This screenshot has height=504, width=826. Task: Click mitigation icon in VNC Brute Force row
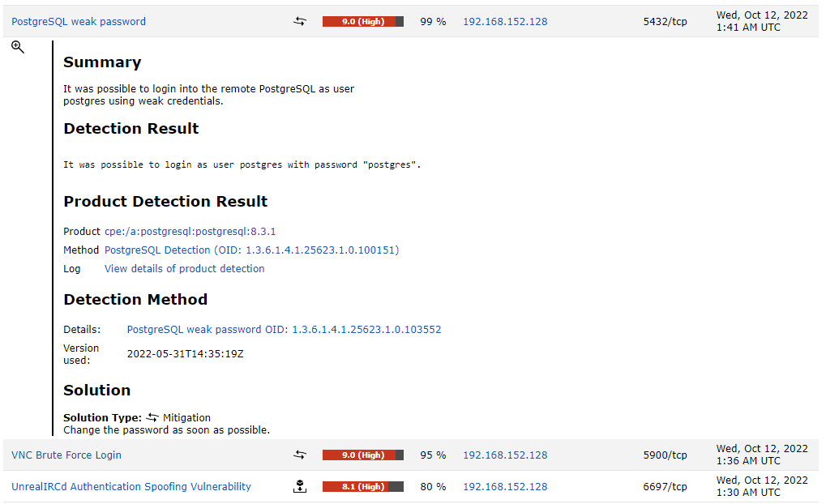coord(300,455)
